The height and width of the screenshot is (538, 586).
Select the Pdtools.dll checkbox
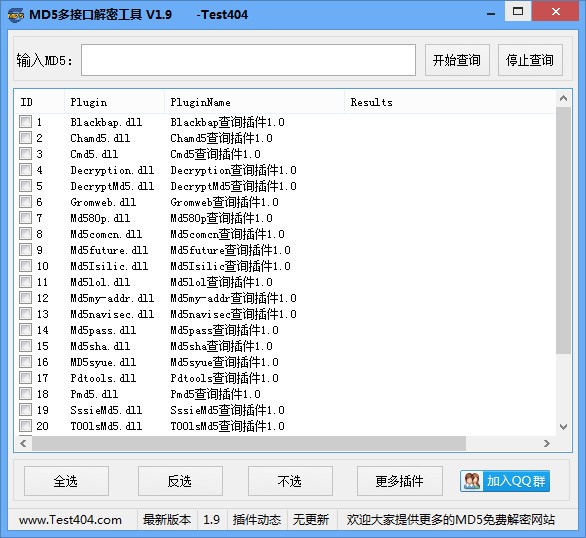pyautogui.click(x=25, y=378)
